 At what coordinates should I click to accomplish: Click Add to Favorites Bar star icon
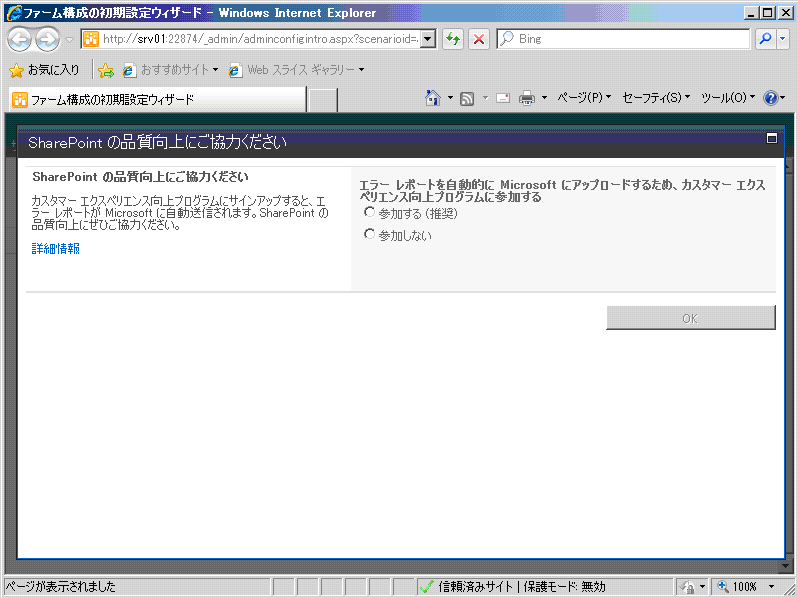pos(106,70)
